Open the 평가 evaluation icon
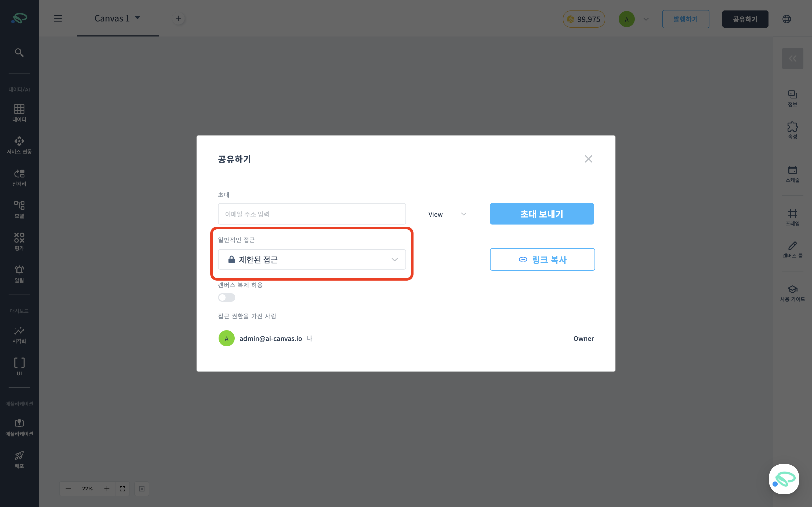This screenshot has height=507, width=812. 19,241
